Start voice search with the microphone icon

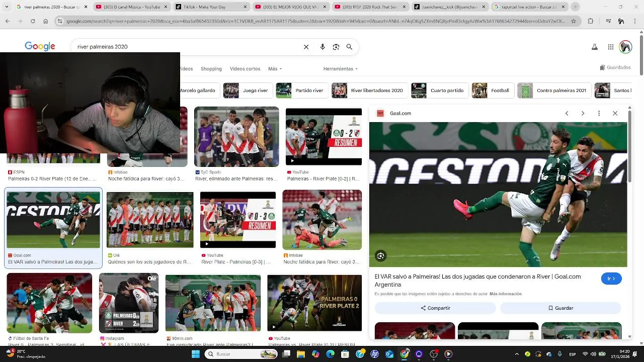pyautogui.click(x=323, y=47)
